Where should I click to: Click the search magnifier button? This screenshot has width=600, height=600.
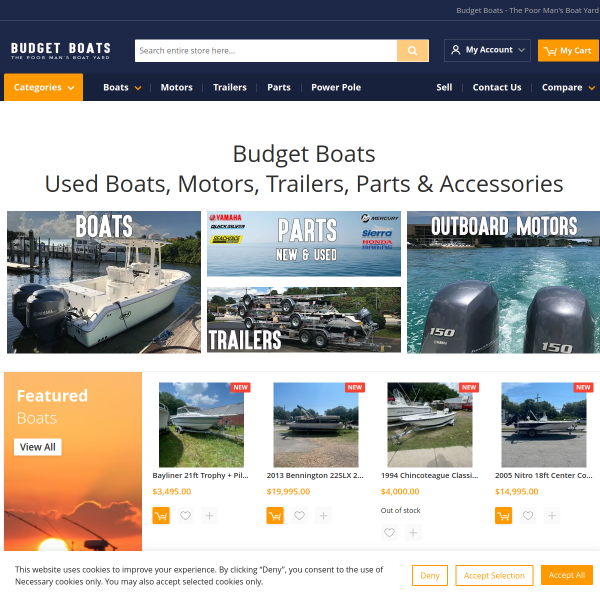pyautogui.click(x=412, y=51)
